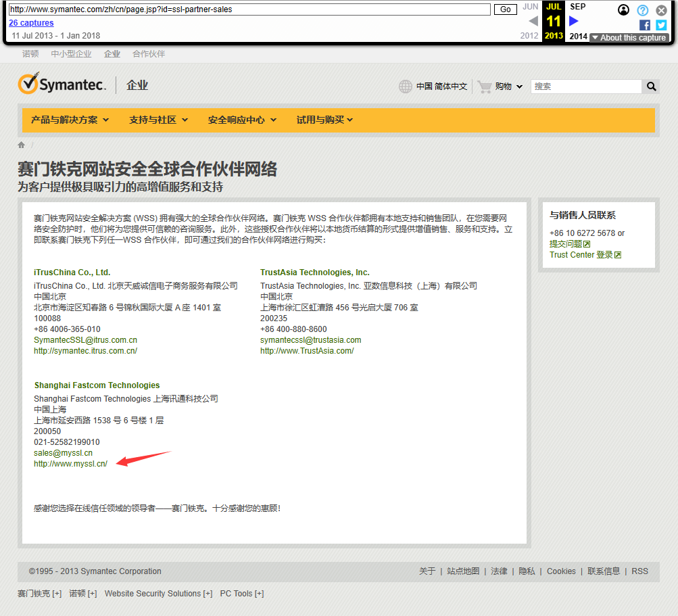The width and height of the screenshot is (678, 616).
Task: Open Shanghai Fastcom Technologies heading link
Action: click(x=97, y=385)
